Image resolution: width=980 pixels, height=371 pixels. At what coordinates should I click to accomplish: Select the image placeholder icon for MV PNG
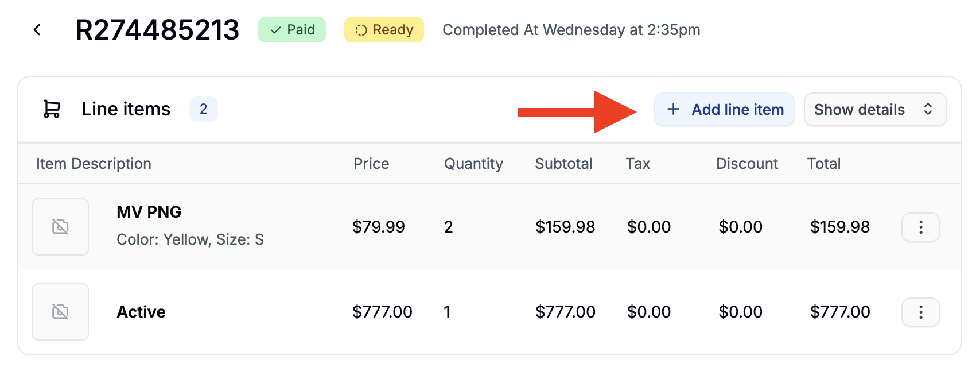(x=60, y=226)
